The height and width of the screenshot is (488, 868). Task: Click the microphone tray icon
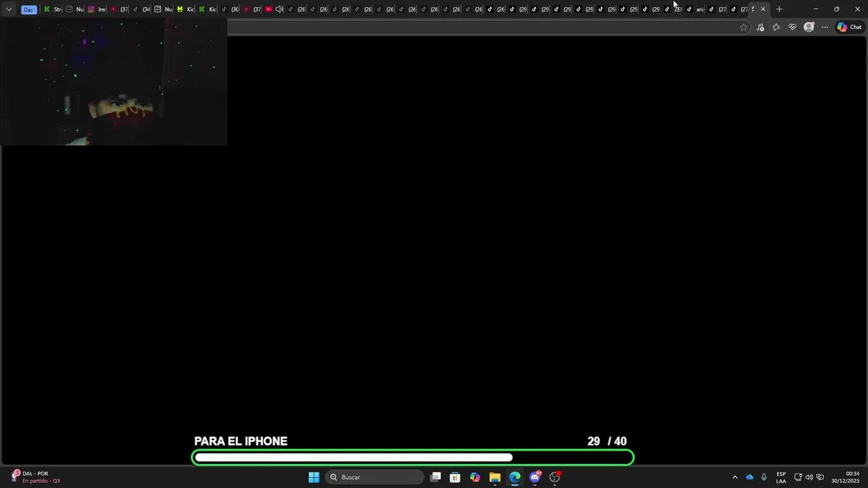coord(764,477)
